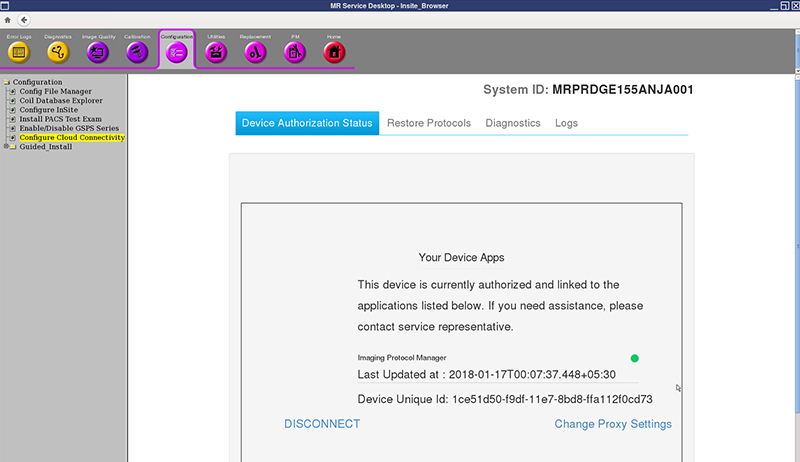Open the Diagnostics stethoscope icon

57,52
